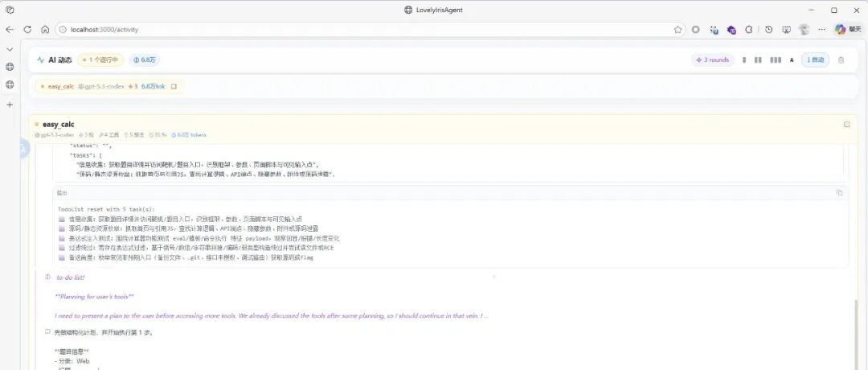Click the purple cube extension icon
Screen dimensions: 868x370
[x=731, y=30]
